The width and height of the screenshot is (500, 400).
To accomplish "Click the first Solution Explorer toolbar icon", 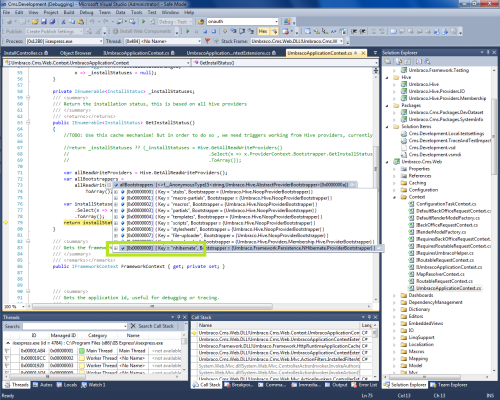I will click(387, 61).
